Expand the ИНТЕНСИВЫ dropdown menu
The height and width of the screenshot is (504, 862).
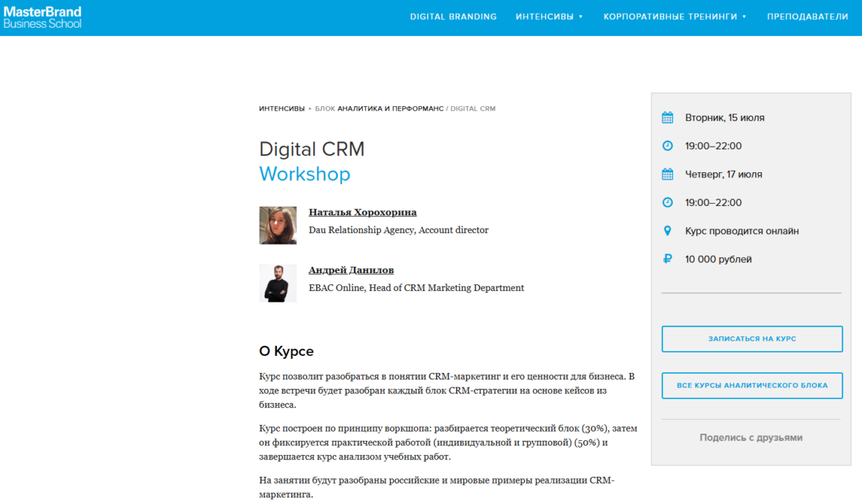coord(549,17)
